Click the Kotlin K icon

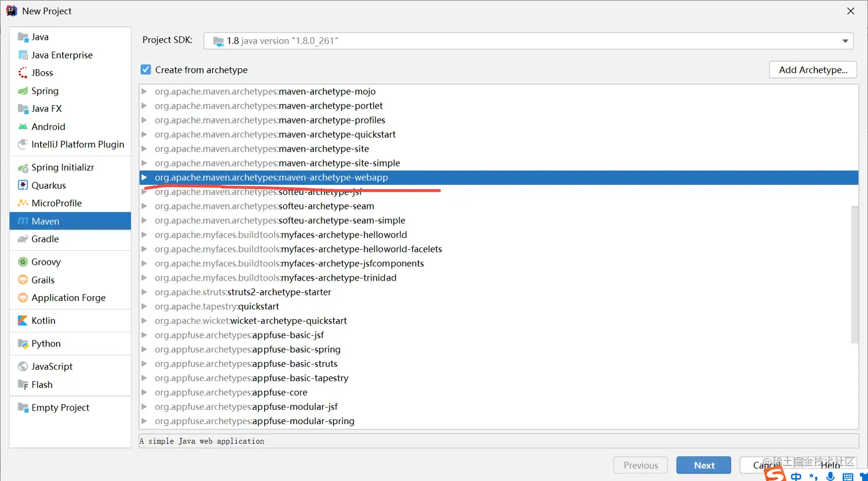tap(23, 320)
